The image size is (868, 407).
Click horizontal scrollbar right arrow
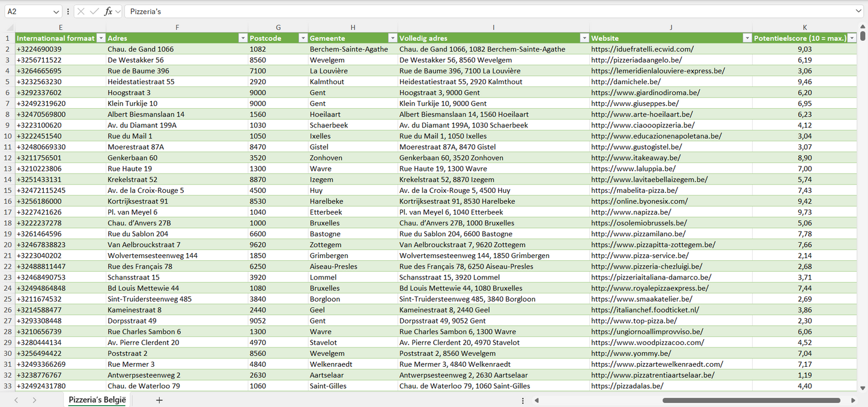pyautogui.click(x=853, y=400)
